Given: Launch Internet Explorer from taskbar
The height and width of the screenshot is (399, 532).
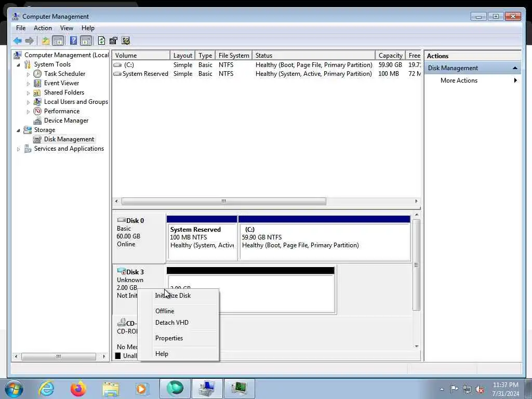Looking at the screenshot, I should pyautogui.click(x=46, y=389).
